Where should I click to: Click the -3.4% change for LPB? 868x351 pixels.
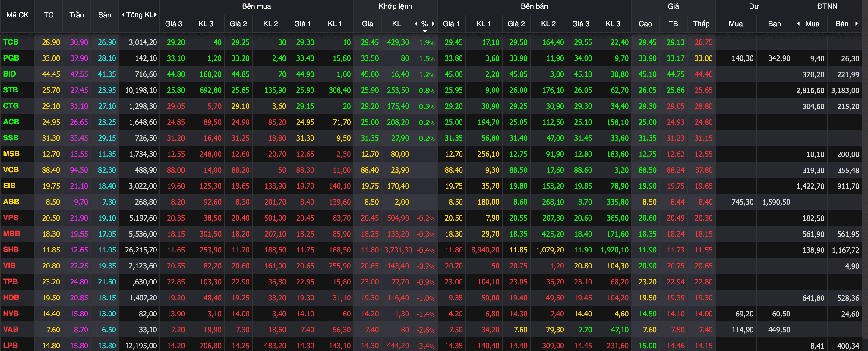point(425,346)
